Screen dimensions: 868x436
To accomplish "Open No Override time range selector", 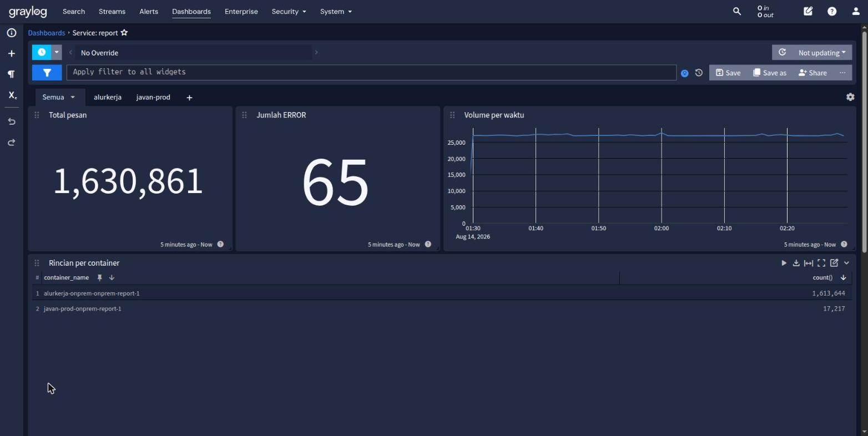I will 193,53.
